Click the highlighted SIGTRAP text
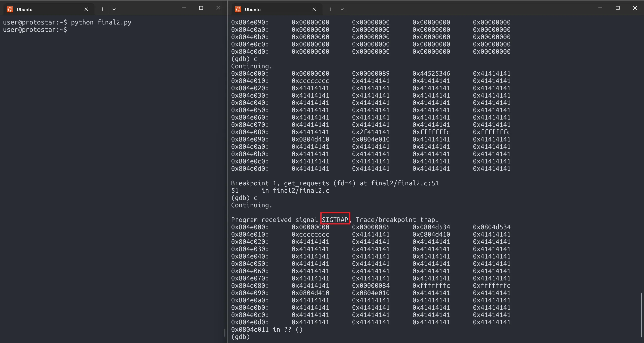The width and height of the screenshot is (644, 343). [335, 220]
